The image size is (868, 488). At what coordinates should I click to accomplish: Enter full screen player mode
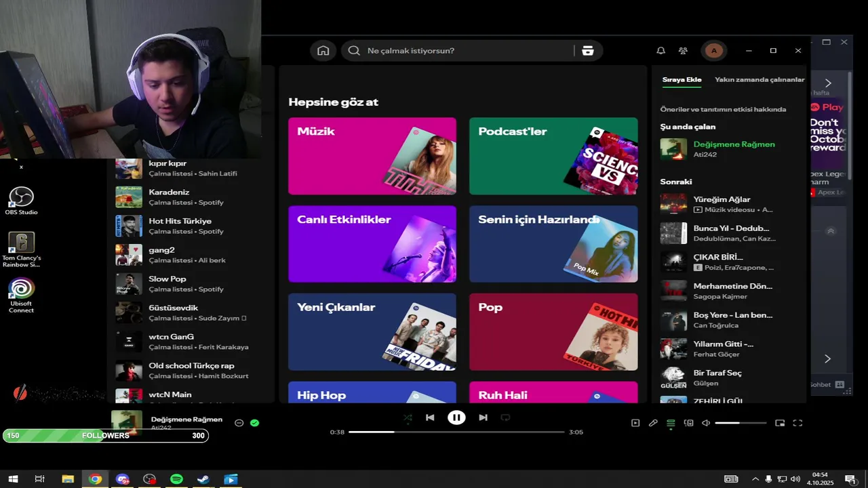[x=797, y=423]
